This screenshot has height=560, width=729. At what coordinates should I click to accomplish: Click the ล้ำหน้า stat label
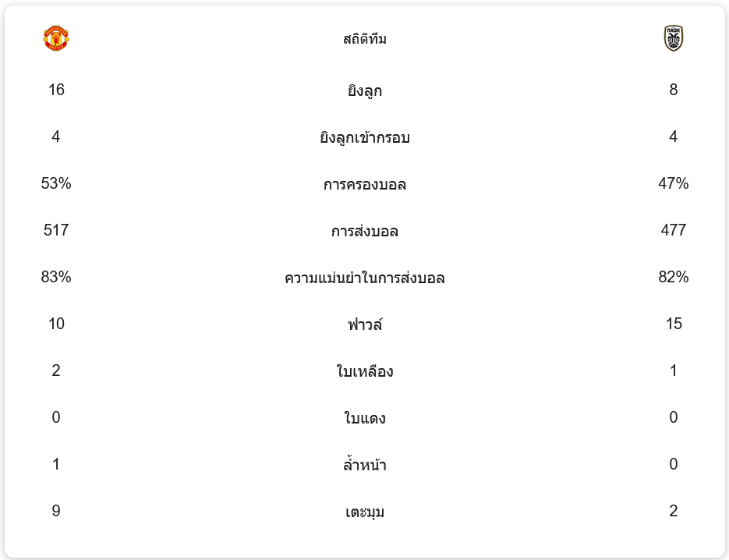tap(365, 465)
